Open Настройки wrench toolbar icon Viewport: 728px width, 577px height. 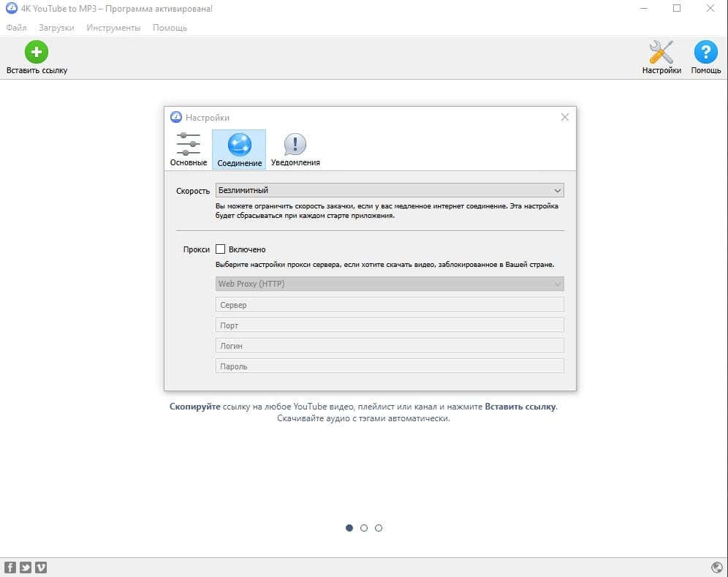tap(661, 52)
